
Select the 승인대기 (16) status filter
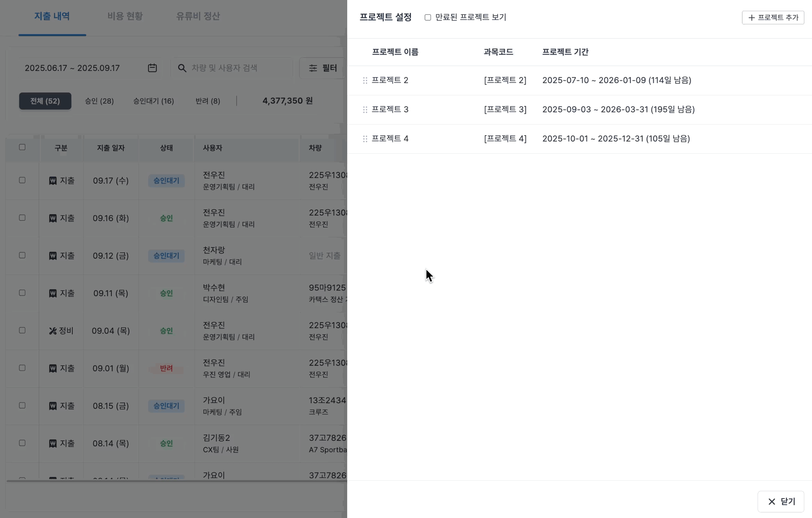click(153, 101)
